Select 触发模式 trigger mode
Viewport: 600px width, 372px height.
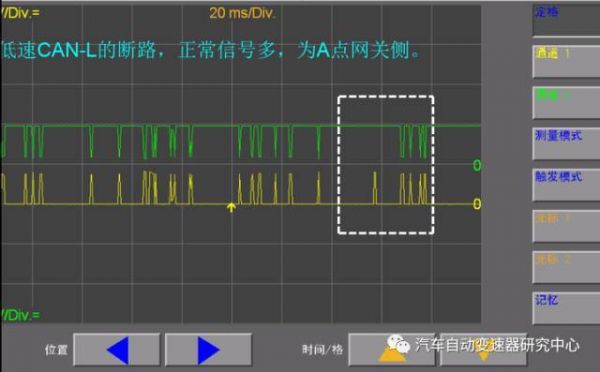point(566,184)
